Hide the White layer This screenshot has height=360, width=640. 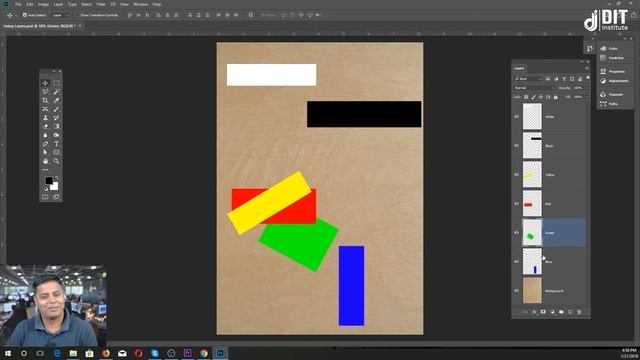[x=516, y=117]
